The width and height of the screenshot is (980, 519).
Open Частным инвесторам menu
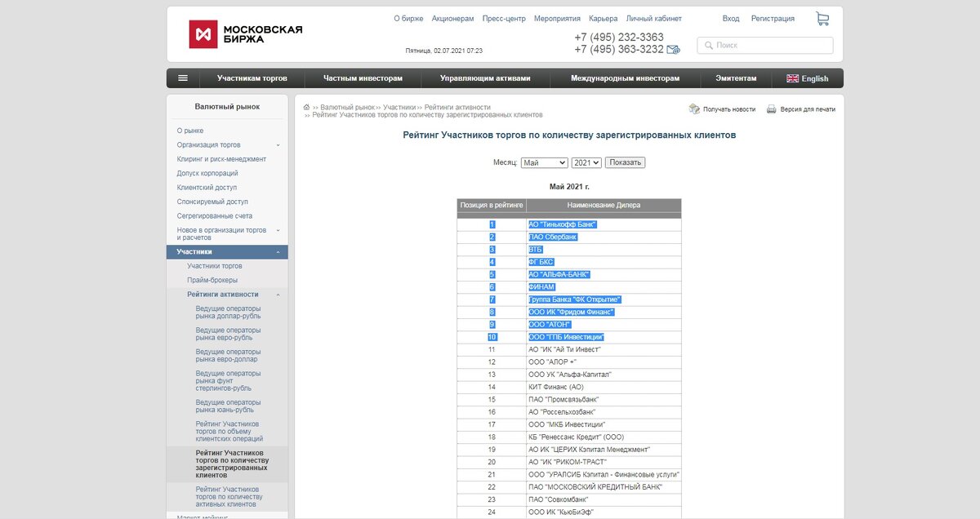coord(363,78)
